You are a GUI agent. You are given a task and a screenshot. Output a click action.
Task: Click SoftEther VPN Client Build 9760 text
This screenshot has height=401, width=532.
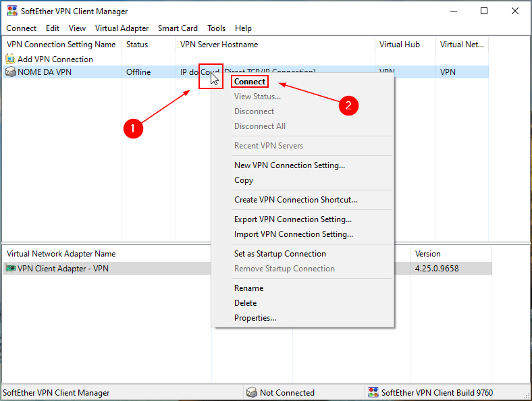(437, 392)
